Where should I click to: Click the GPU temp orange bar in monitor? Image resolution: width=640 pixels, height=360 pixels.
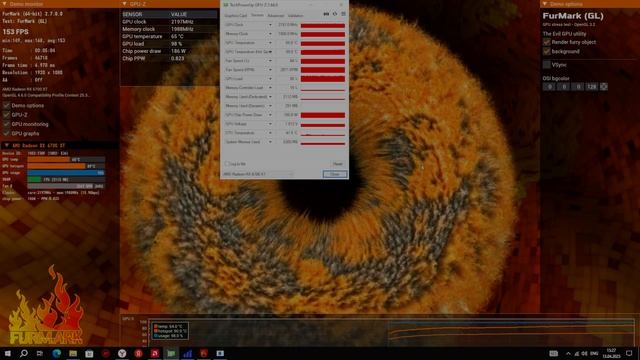coord(49,160)
